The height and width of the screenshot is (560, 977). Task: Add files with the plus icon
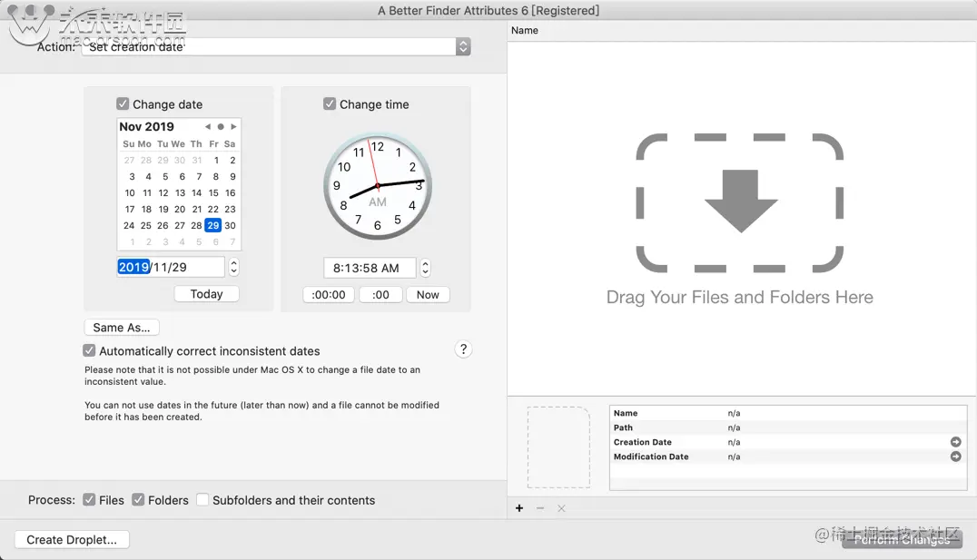coord(519,508)
